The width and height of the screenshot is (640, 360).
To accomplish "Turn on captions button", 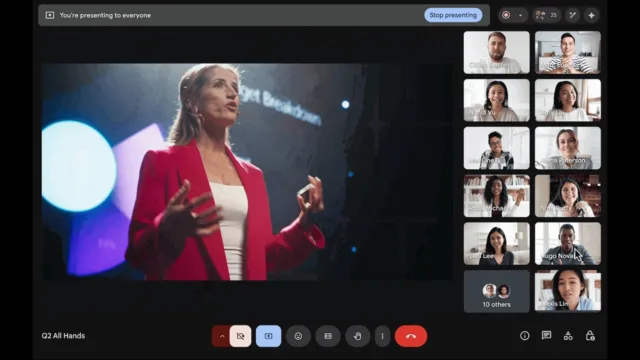I will 328,336.
